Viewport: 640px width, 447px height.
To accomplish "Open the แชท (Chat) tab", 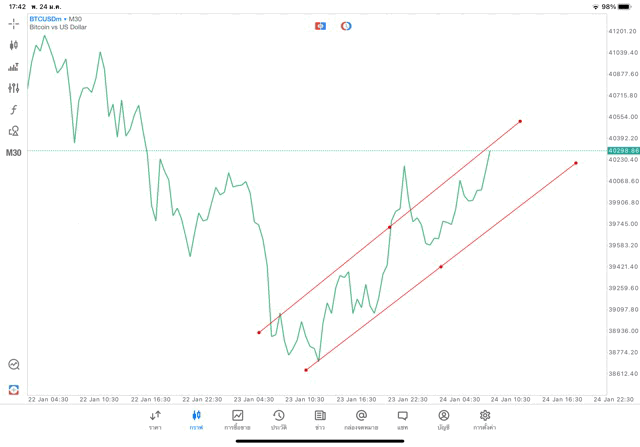I will (402, 419).
